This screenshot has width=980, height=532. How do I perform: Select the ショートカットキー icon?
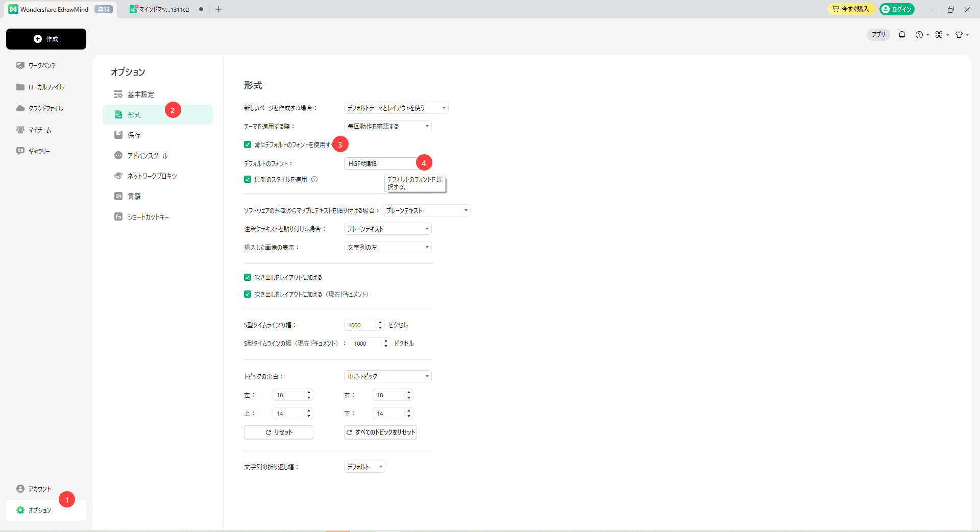point(118,216)
